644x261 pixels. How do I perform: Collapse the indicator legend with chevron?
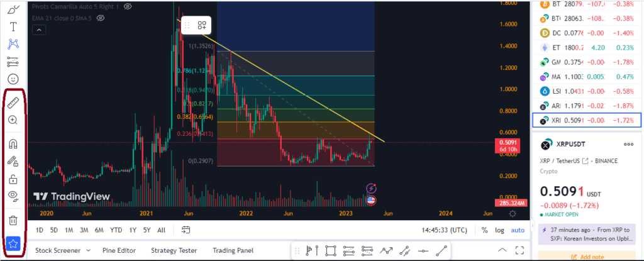tap(40, 30)
